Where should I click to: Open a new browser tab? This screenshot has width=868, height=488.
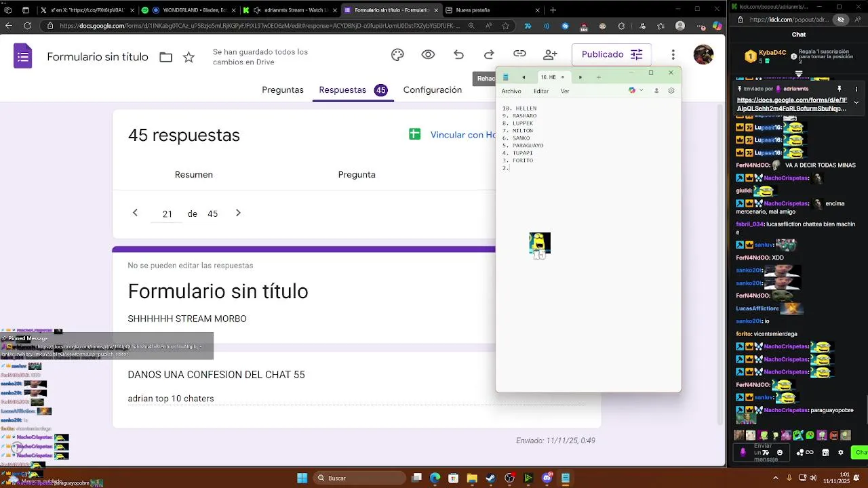[x=553, y=10]
